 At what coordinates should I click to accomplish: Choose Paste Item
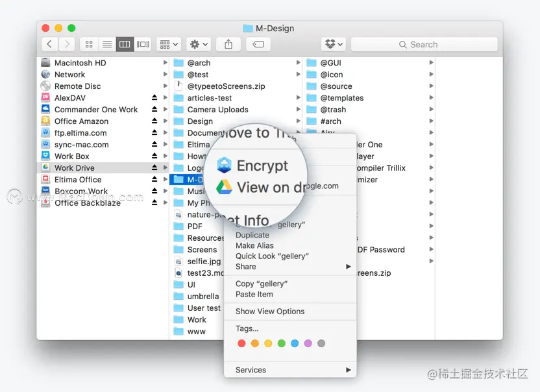coord(254,295)
